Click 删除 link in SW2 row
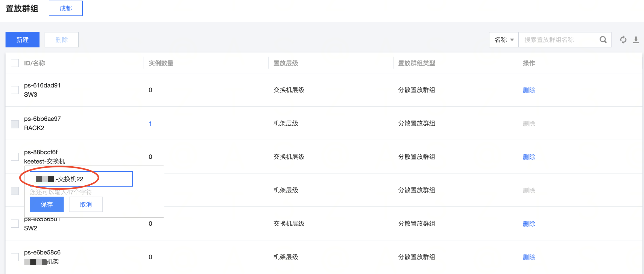 tap(529, 224)
